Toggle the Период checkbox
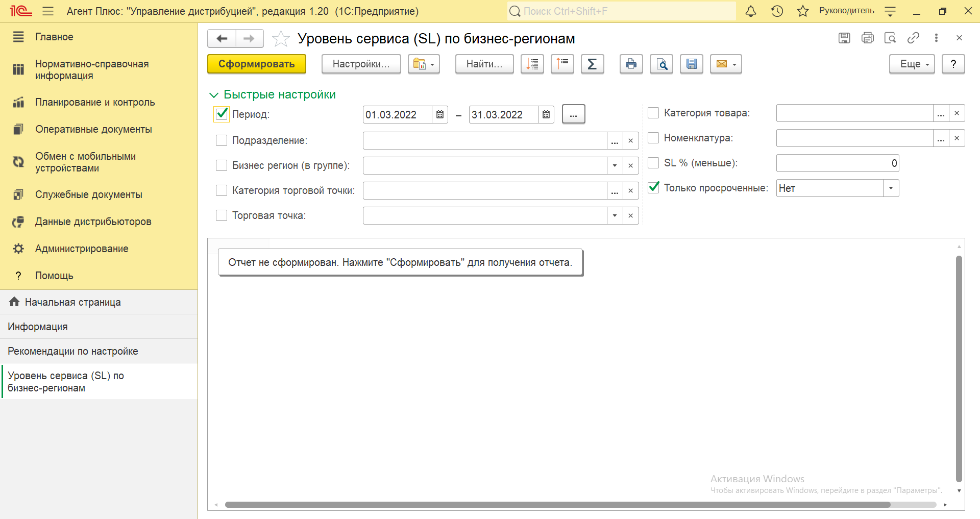Viewport: 980px width, 519px height. click(222, 114)
